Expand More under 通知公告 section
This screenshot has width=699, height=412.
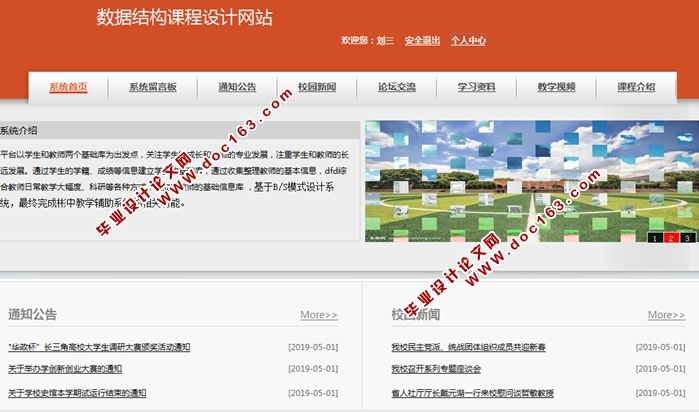(319, 315)
